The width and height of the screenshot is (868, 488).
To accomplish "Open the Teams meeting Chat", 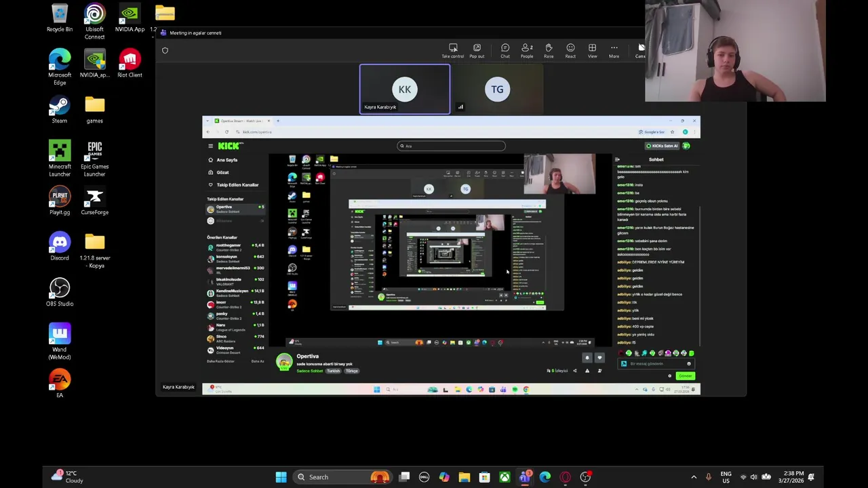I will click(x=505, y=51).
